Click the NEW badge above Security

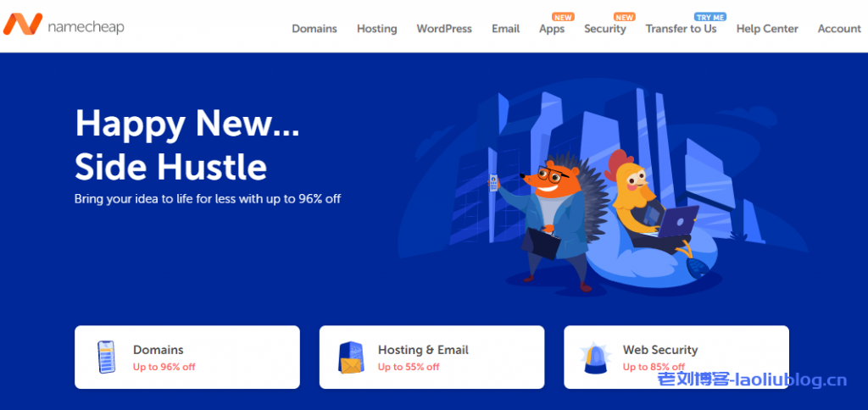click(625, 17)
